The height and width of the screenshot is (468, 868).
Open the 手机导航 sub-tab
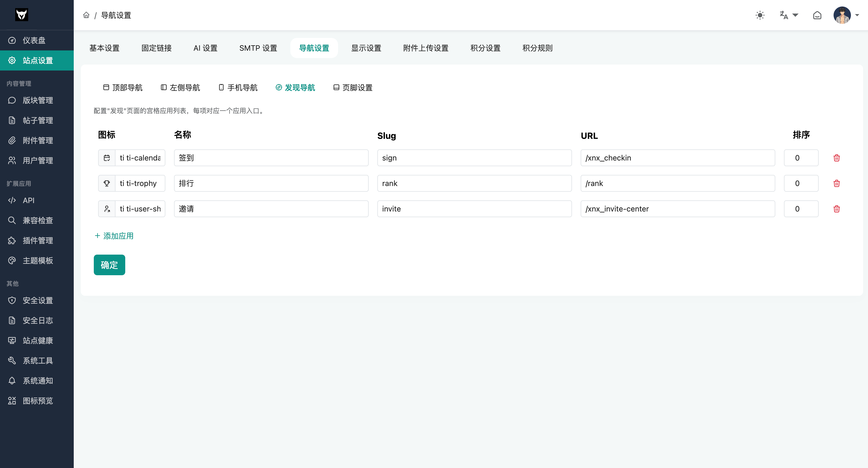pyautogui.click(x=238, y=88)
